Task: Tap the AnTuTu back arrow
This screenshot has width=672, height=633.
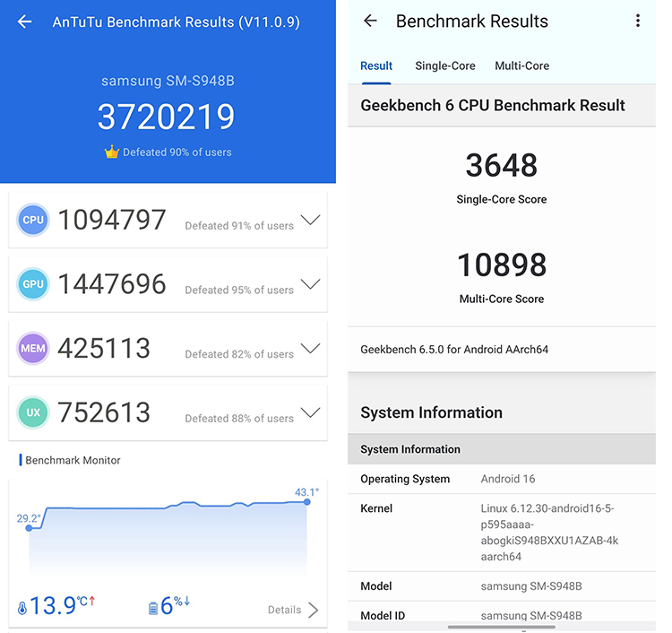Action: pyautogui.click(x=25, y=22)
